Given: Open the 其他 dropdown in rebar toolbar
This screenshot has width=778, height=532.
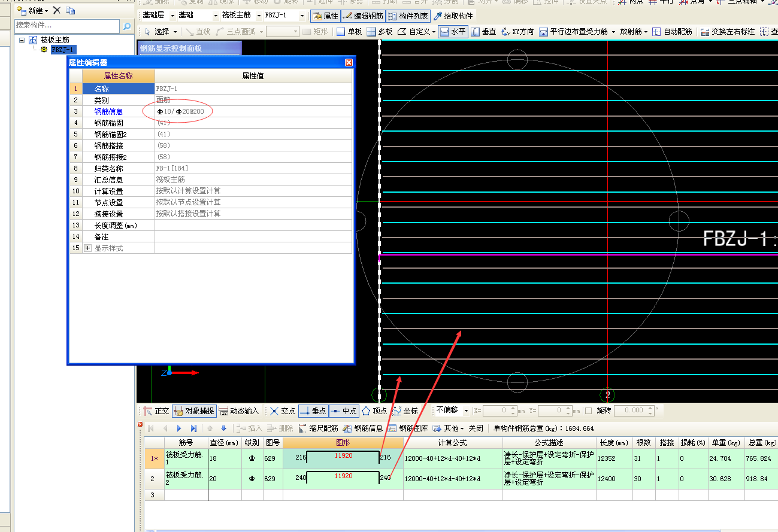Looking at the screenshot, I should (448, 428).
